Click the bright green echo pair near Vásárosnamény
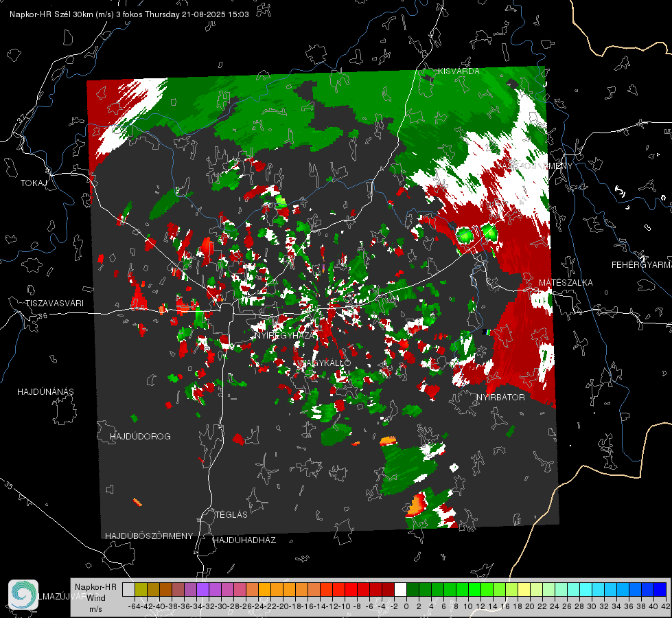The height and width of the screenshot is (618, 672). click(476, 233)
